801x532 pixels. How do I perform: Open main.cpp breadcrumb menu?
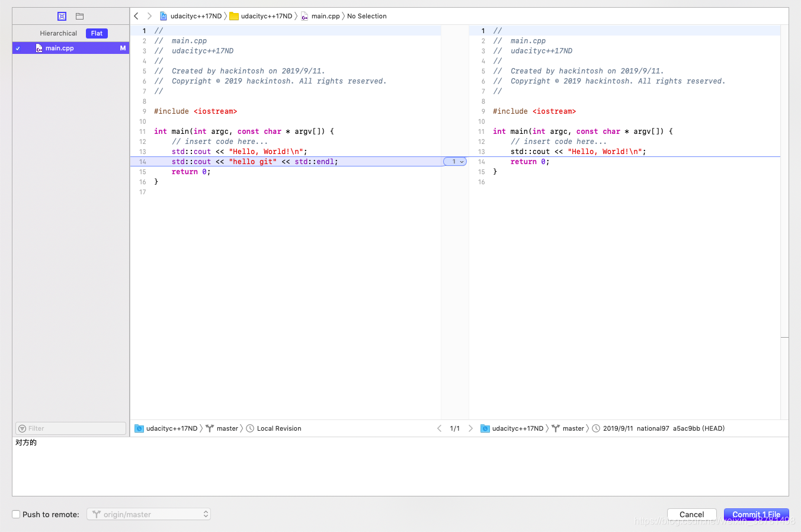coord(326,16)
